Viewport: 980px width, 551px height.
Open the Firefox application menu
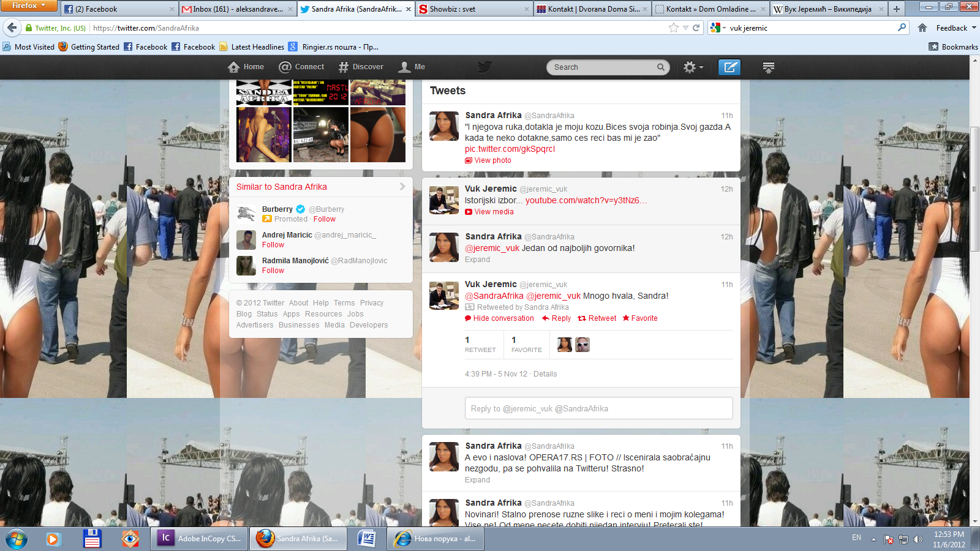tap(28, 6)
